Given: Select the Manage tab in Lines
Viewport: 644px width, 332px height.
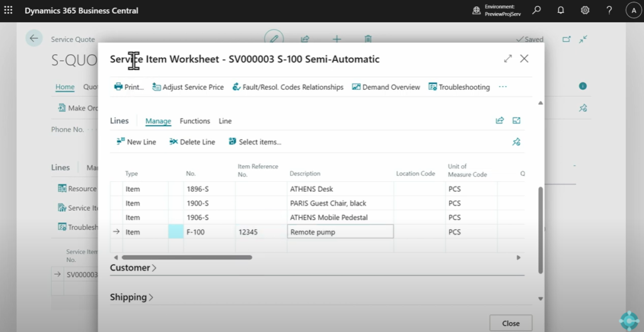Looking at the screenshot, I should (x=158, y=121).
